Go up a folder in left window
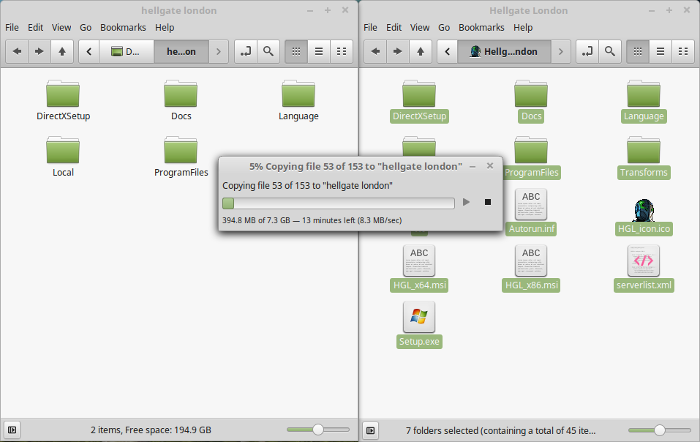700x442 pixels. (x=62, y=51)
